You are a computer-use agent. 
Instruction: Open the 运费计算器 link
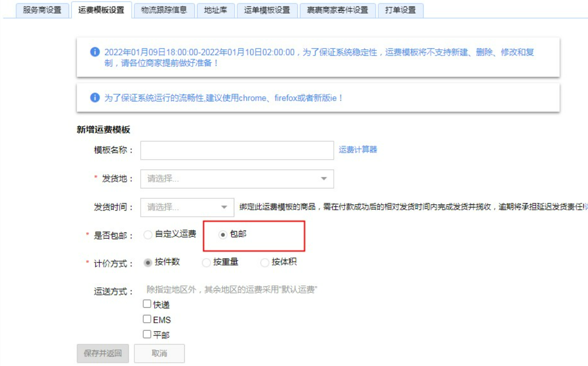click(x=358, y=149)
